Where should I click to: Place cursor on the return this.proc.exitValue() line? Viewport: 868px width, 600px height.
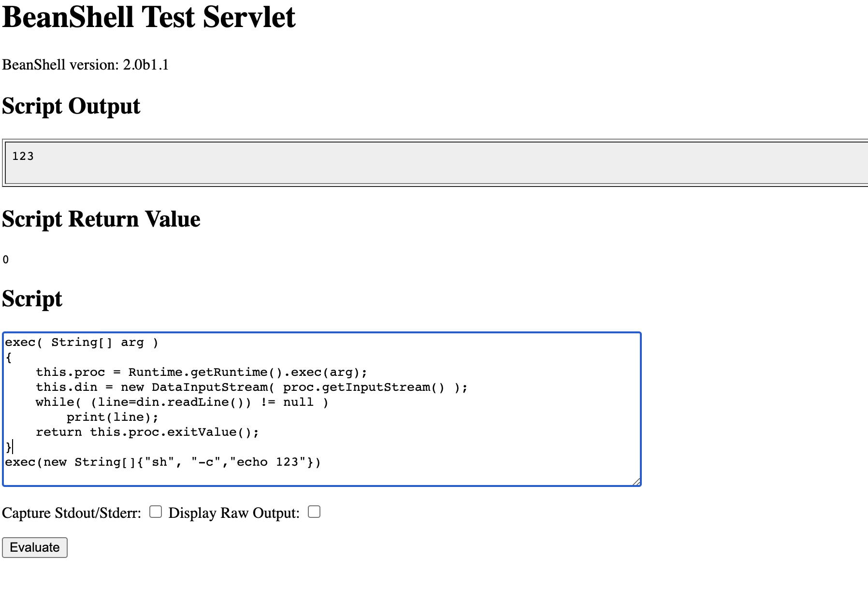click(x=147, y=432)
